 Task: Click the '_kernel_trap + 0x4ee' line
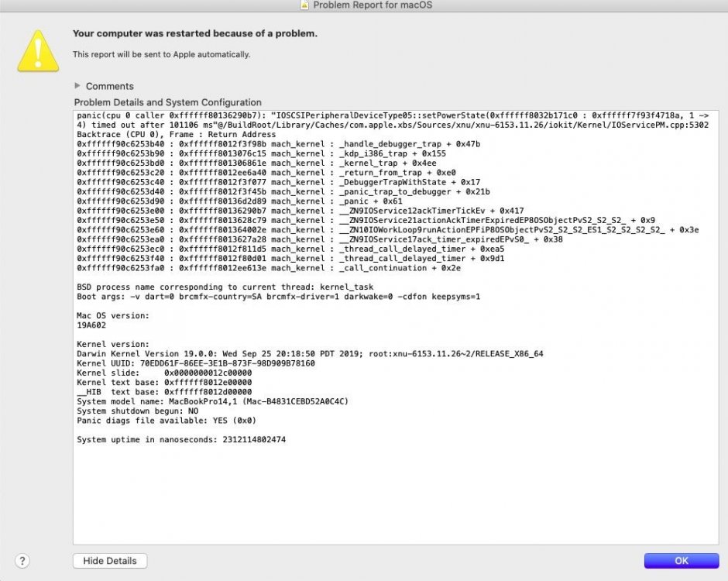(257, 163)
